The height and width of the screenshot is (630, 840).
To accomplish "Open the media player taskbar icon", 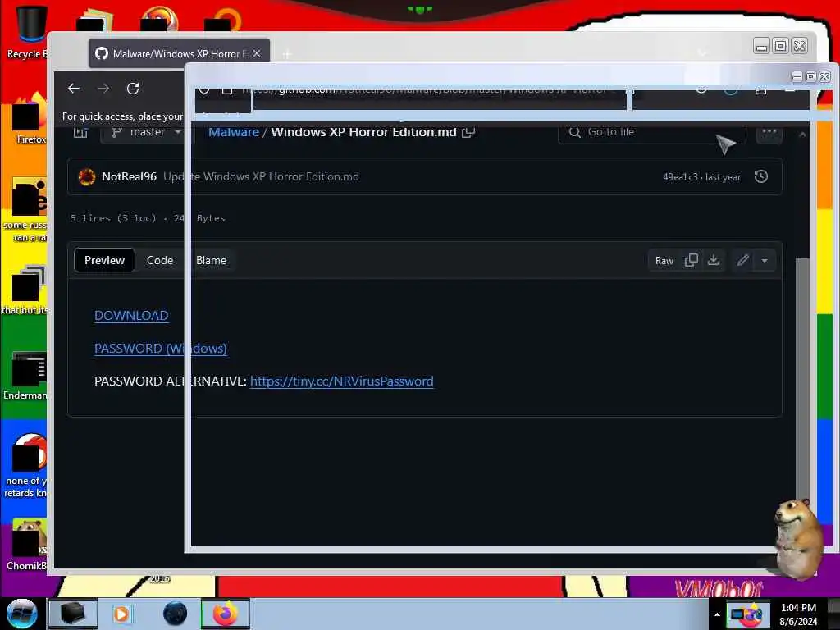I will [x=121, y=614].
